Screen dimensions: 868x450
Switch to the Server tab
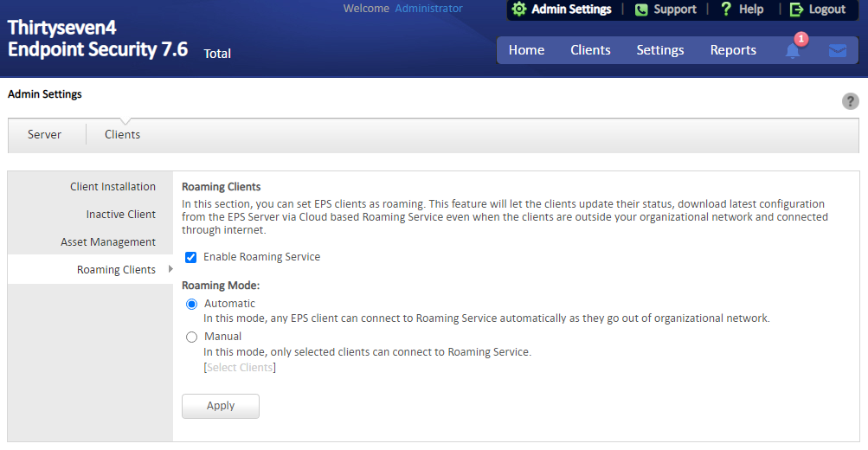(44, 134)
